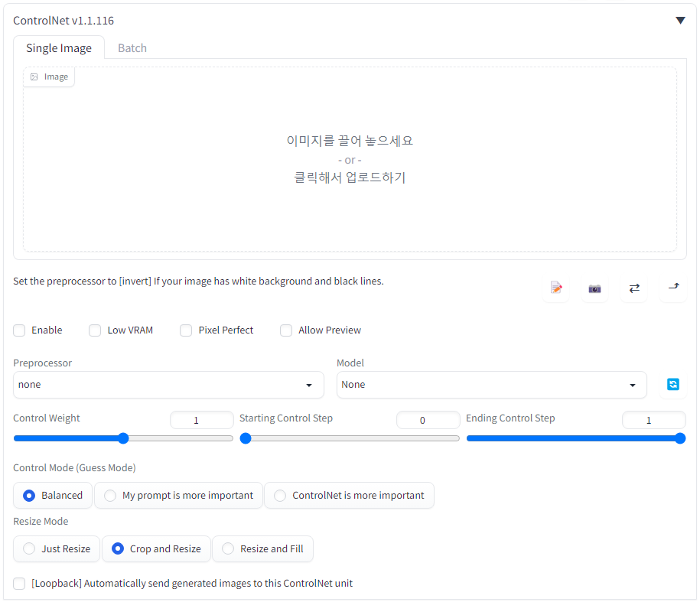Send image dimensions using the arrow icon
This screenshot has height=602, width=700.
[x=672, y=288]
